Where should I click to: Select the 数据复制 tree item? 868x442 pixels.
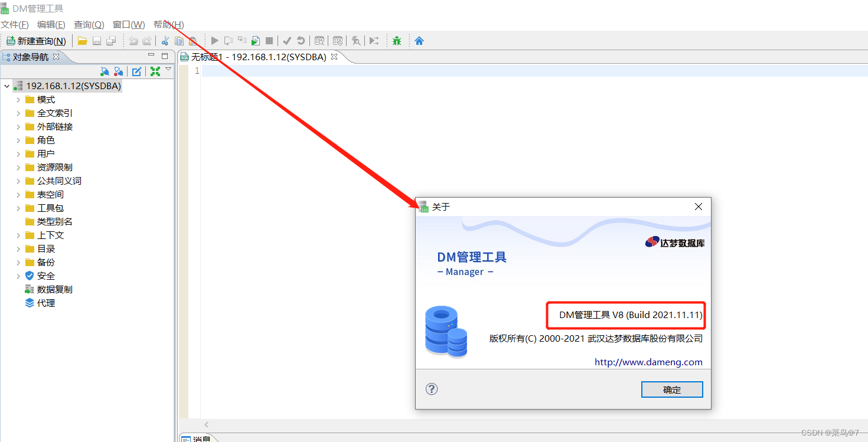[54, 290]
